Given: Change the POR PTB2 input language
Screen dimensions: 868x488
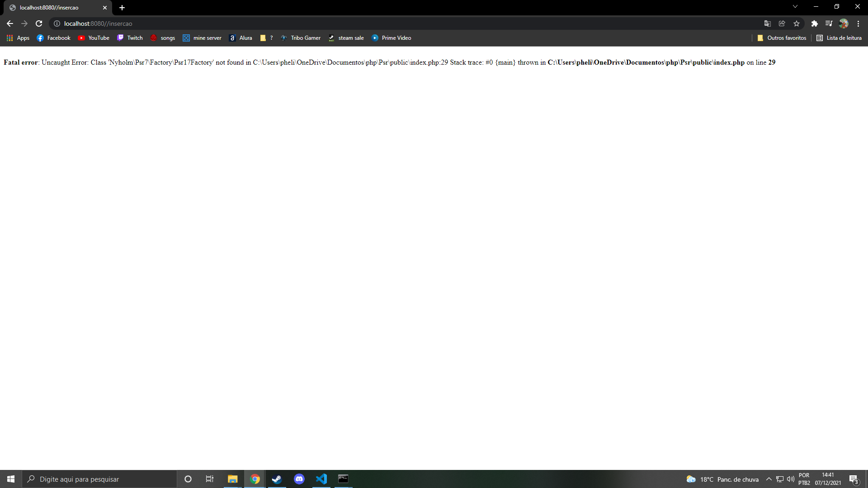Looking at the screenshot, I should (x=804, y=479).
